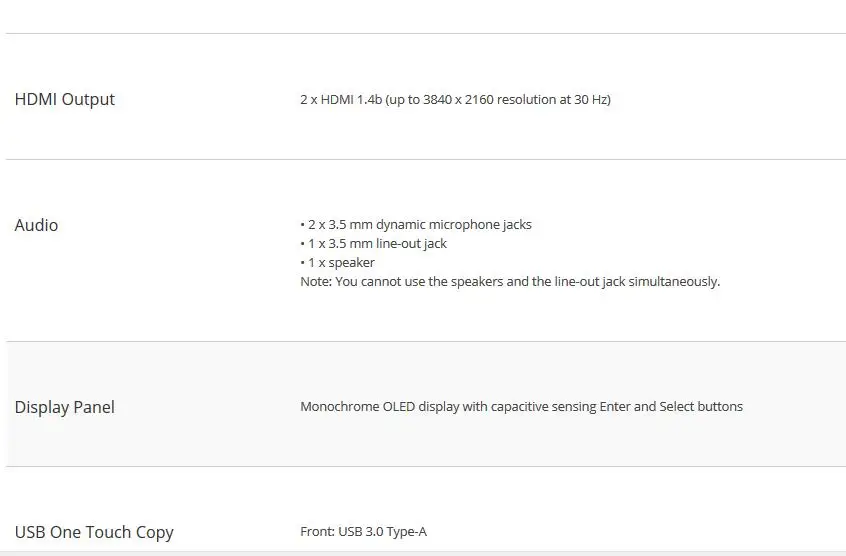
Task: Click the Monochrome OLED display description
Action: [521, 407]
